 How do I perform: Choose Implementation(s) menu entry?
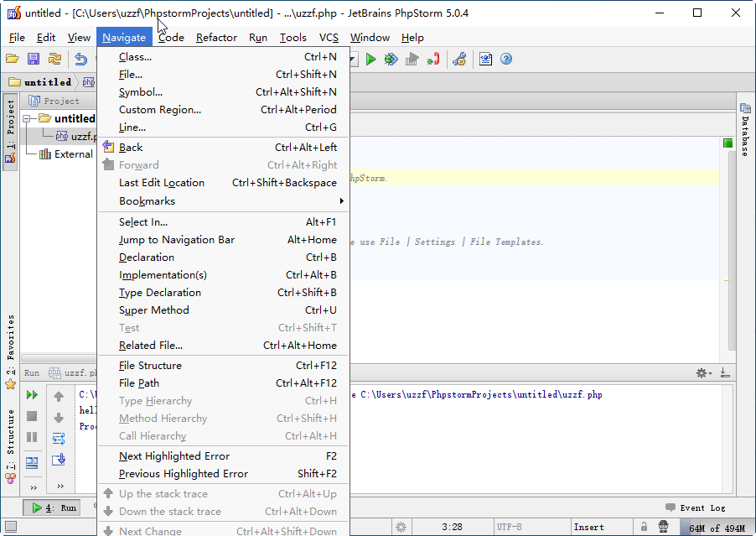[x=224, y=275]
